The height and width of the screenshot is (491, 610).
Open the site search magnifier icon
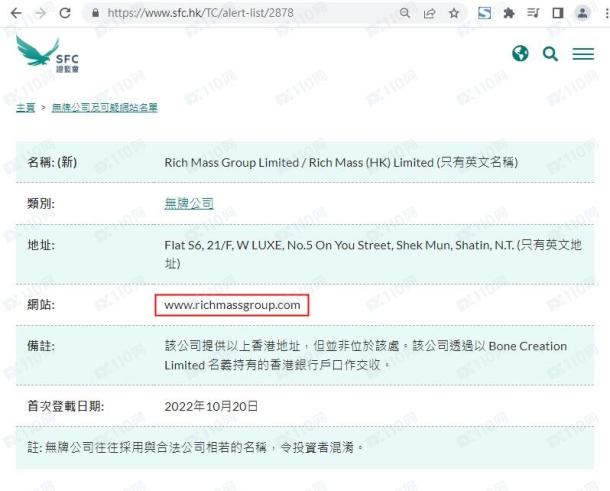tap(550, 54)
